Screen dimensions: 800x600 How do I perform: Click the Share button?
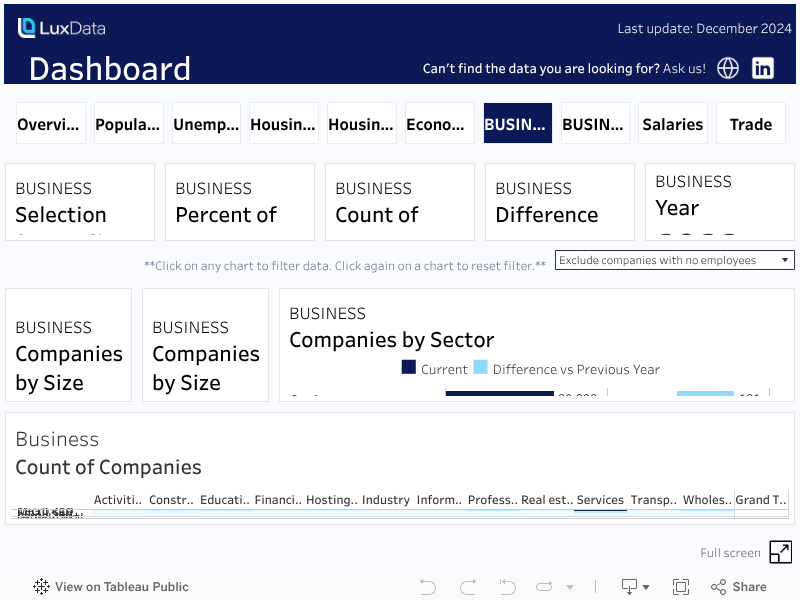[739, 587]
